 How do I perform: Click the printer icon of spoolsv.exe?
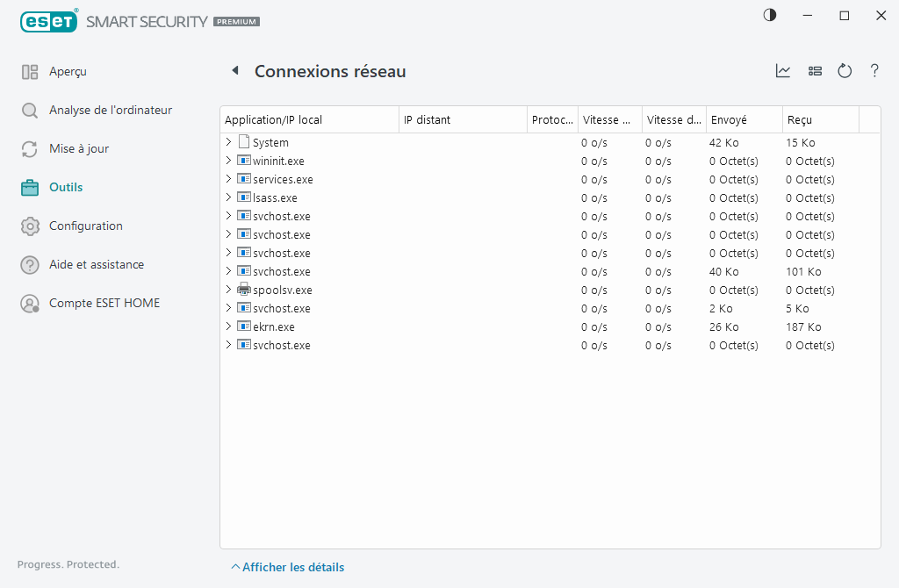(x=244, y=290)
